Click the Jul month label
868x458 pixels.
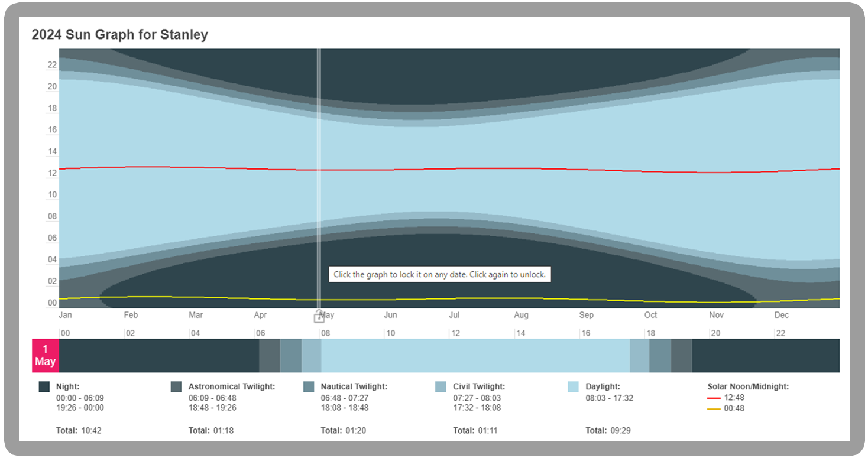coord(454,316)
